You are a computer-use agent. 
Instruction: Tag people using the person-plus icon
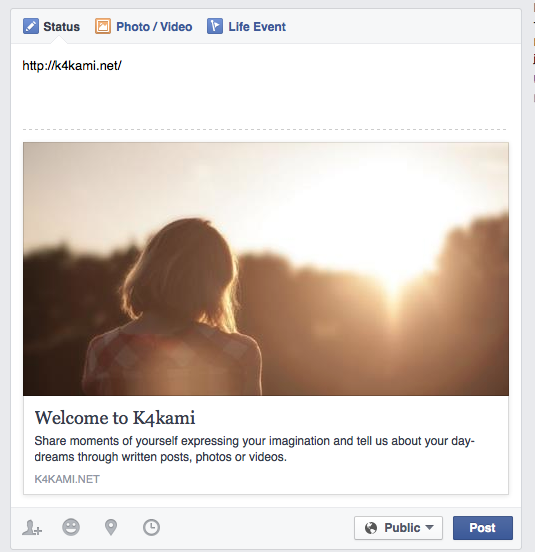(x=32, y=527)
